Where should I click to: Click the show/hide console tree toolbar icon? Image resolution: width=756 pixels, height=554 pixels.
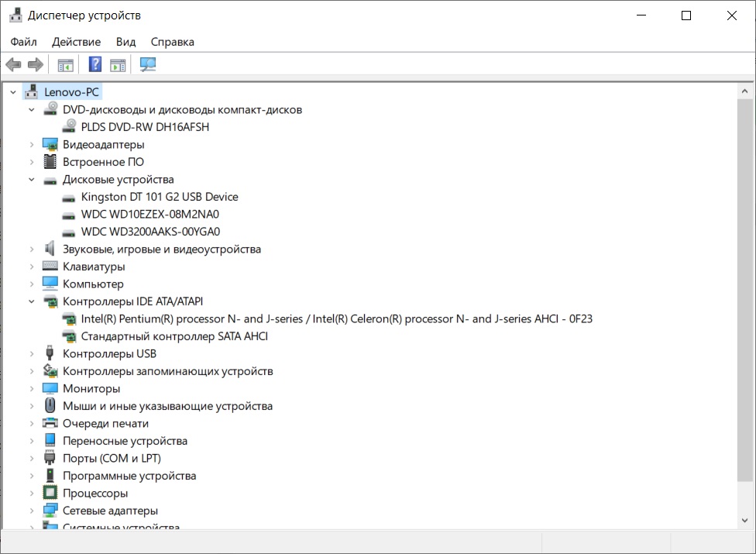65,65
